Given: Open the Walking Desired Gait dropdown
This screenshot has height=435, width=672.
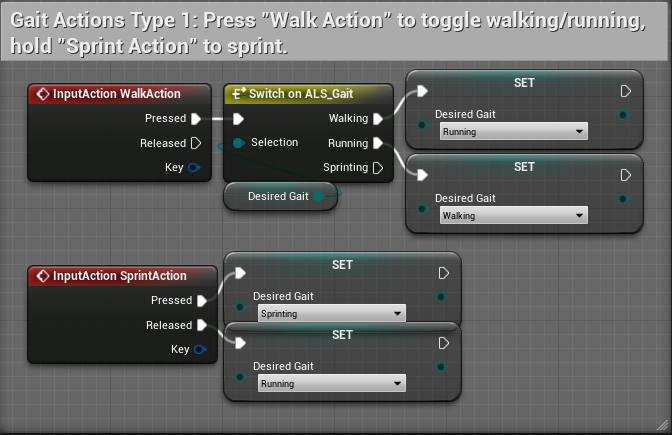Looking at the screenshot, I should point(513,216).
